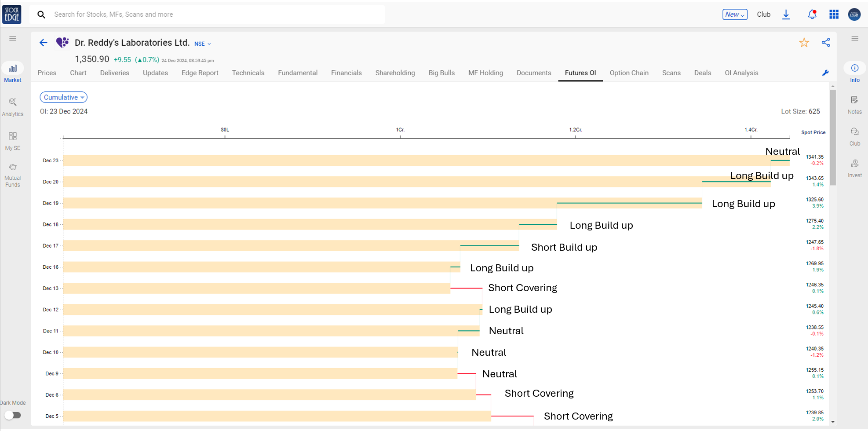868x431 pixels.
Task: Open the left hamburger menu
Action: (x=13, y=39)
